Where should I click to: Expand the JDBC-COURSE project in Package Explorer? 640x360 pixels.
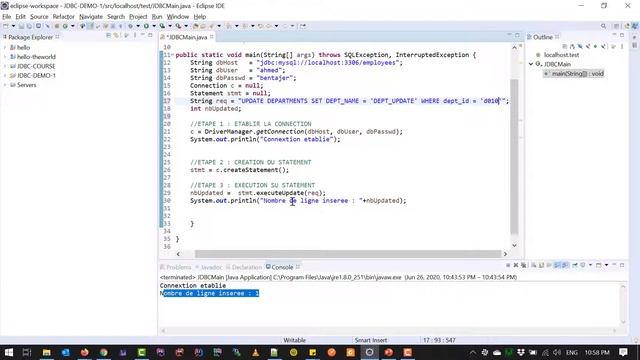5,66
